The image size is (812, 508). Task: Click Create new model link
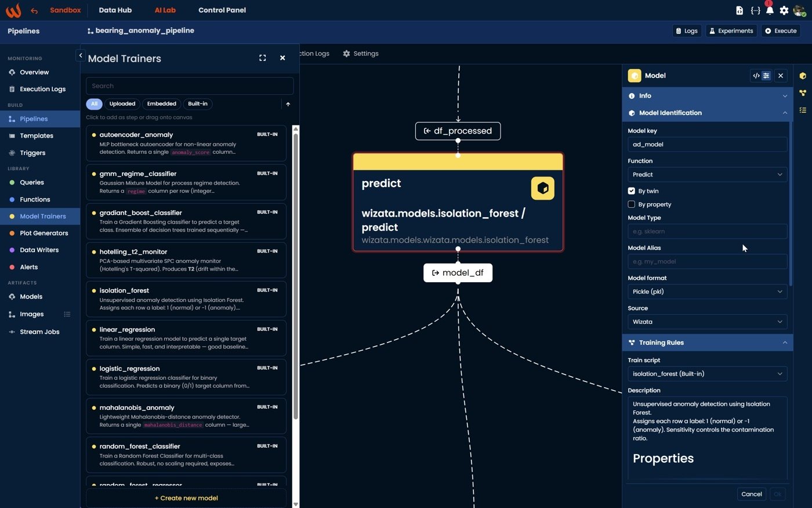coord(186,498)
